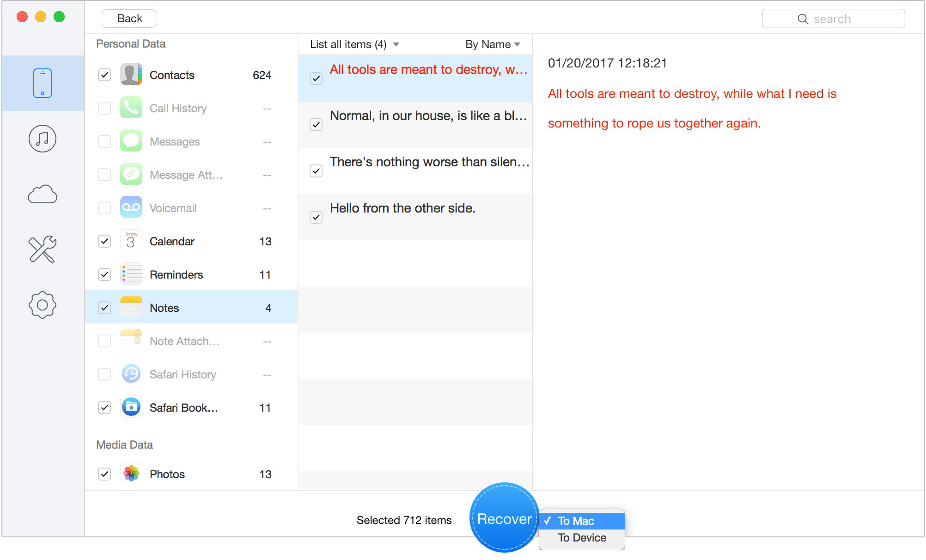Viewport: 926px width, 560px height.
Task: Click the Voicemail icon
Action: click(131, 208)
